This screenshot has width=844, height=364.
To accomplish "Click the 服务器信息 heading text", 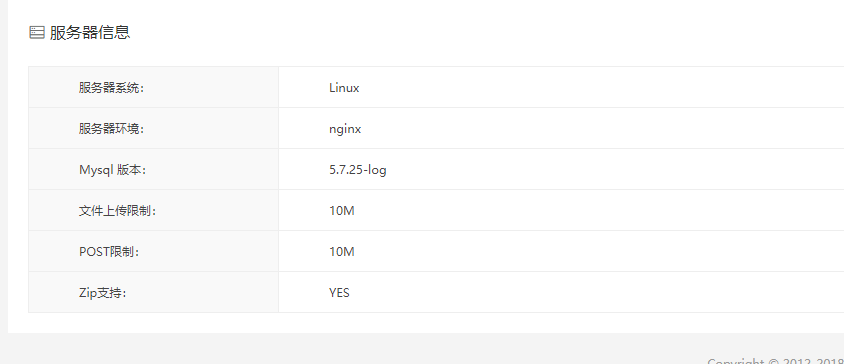I will (x=90, y=32).
